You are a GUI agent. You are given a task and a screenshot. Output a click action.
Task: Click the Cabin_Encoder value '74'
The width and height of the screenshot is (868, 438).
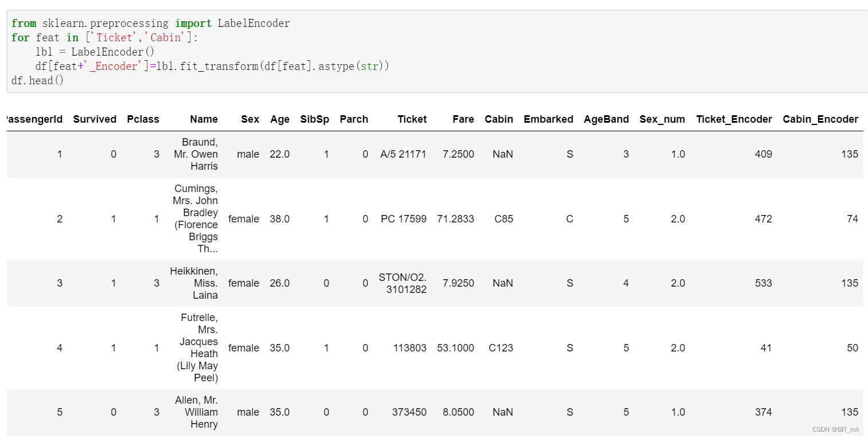point(853,219)
